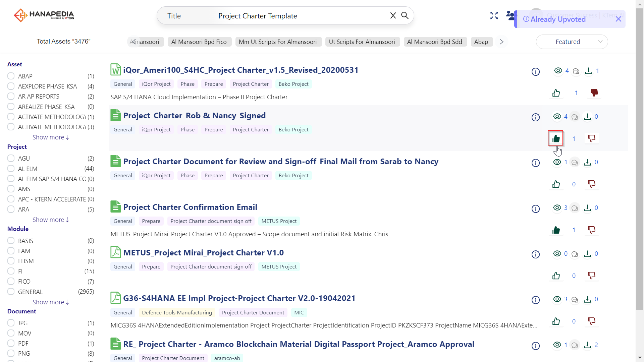Upvote Project Charter Confirmation Email
The image size is (644, 362).
[556, 230]
